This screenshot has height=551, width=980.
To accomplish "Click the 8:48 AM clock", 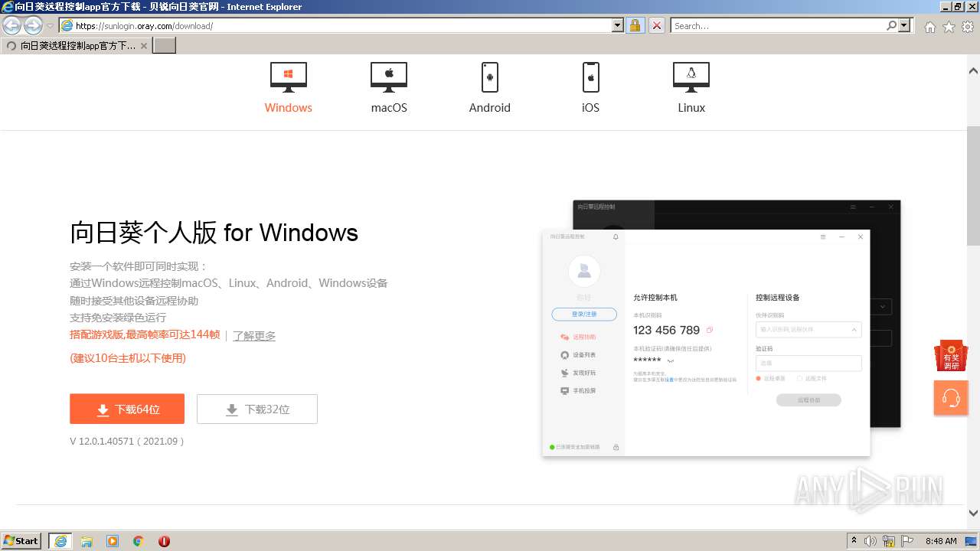I will (941, 541).
